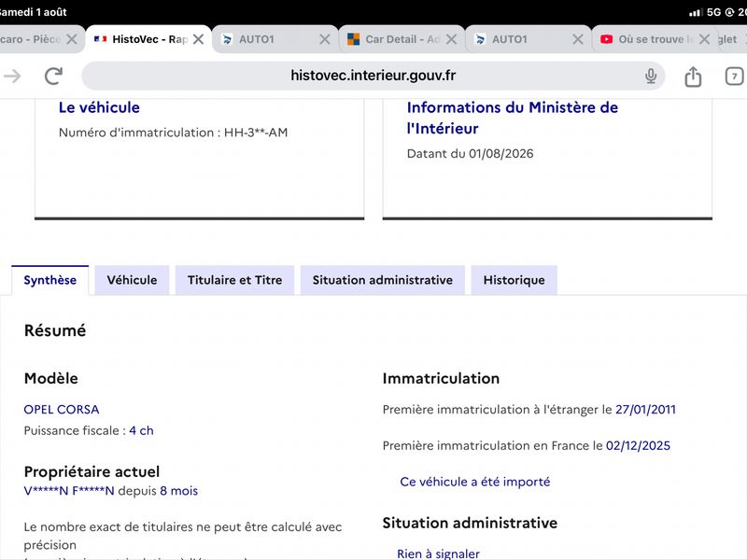This screenshot has width=747, height=560.
Task: Select the Synthèse tab
Action: click(50, 280)
